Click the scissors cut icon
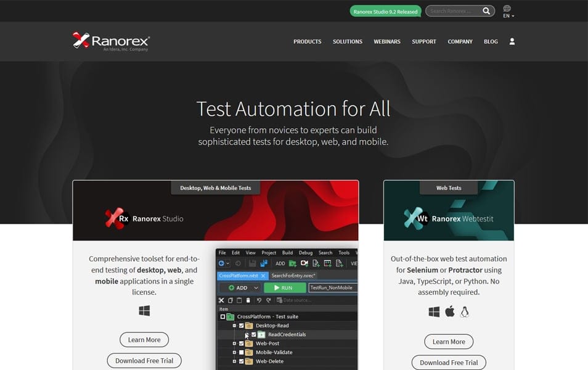588x370 pixels. coord(221,300)
